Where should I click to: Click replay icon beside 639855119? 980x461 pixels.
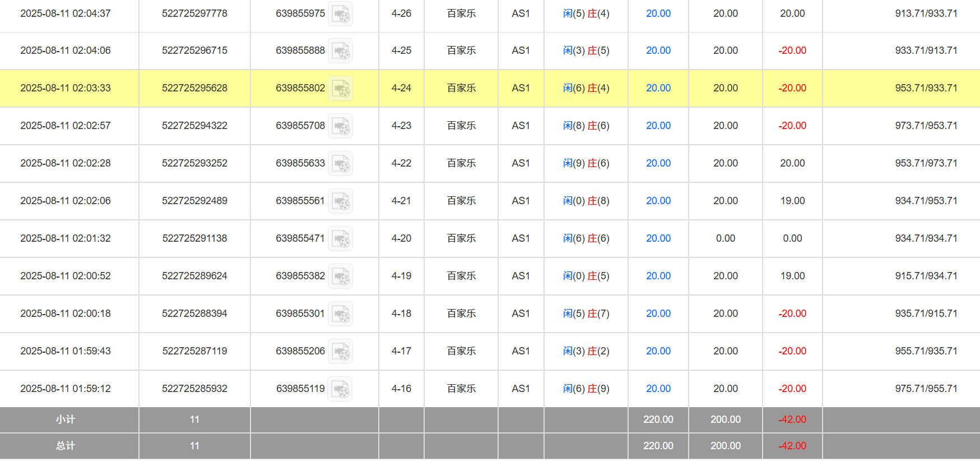[340, 389]
